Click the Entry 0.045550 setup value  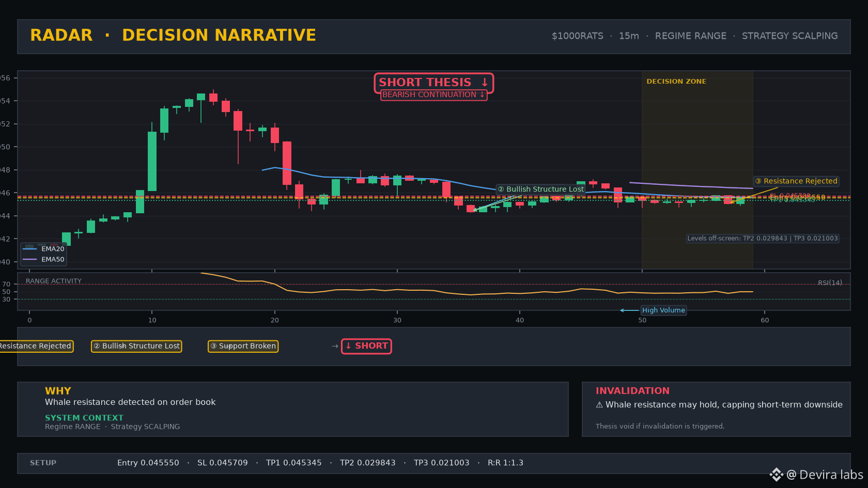[x=148, y=463]
